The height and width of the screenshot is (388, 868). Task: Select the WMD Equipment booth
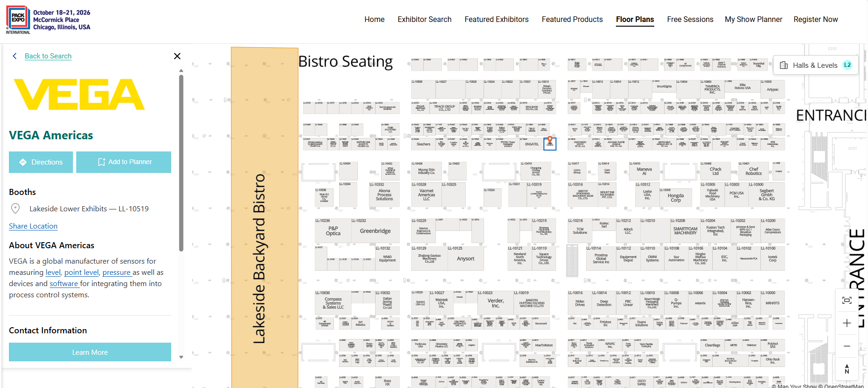[x=387, y=259]
